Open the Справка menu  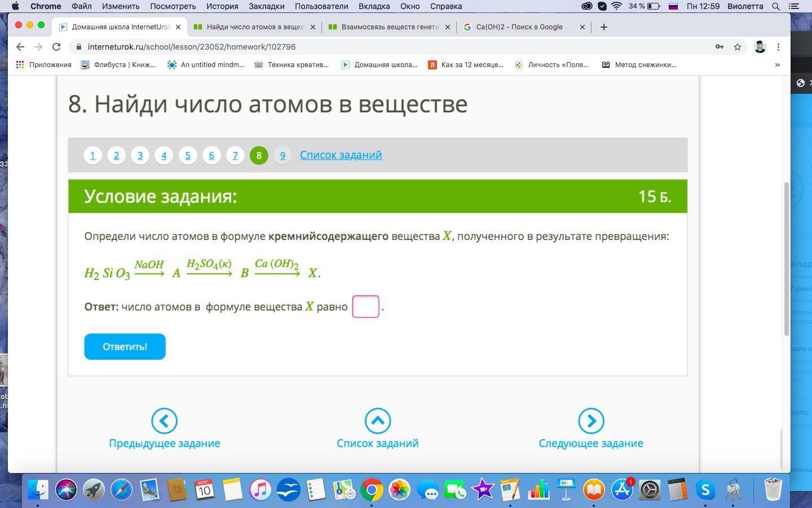(x=446, y=6)
